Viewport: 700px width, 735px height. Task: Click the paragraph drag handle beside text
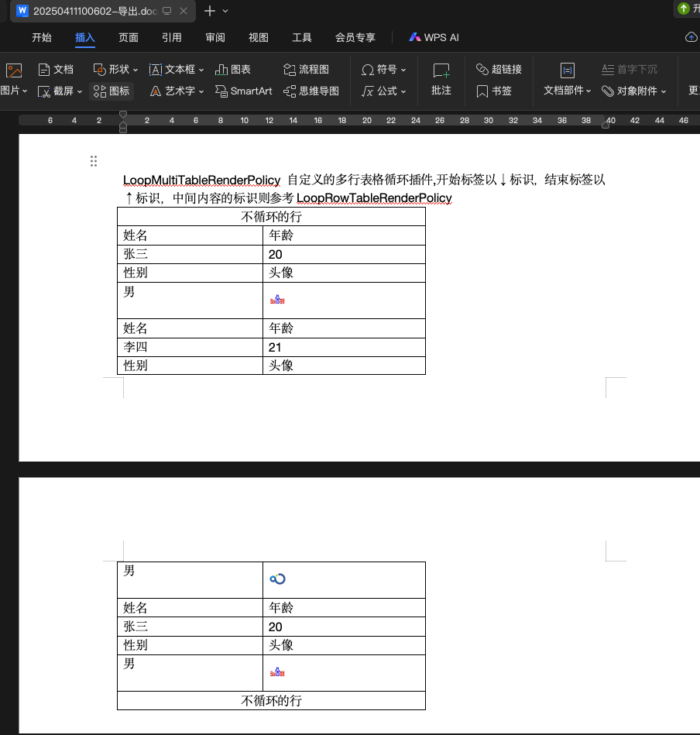(94, 161)
